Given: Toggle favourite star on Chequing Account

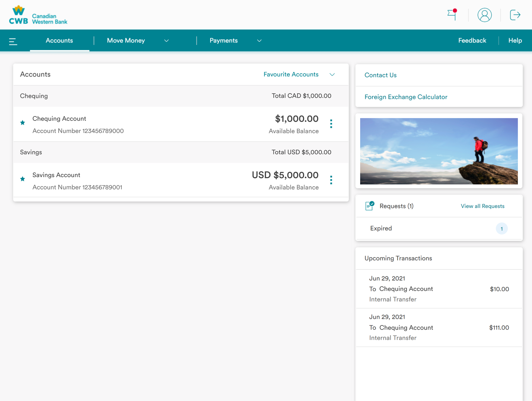Looking at the screenshot, I should (x=23, y=123).
